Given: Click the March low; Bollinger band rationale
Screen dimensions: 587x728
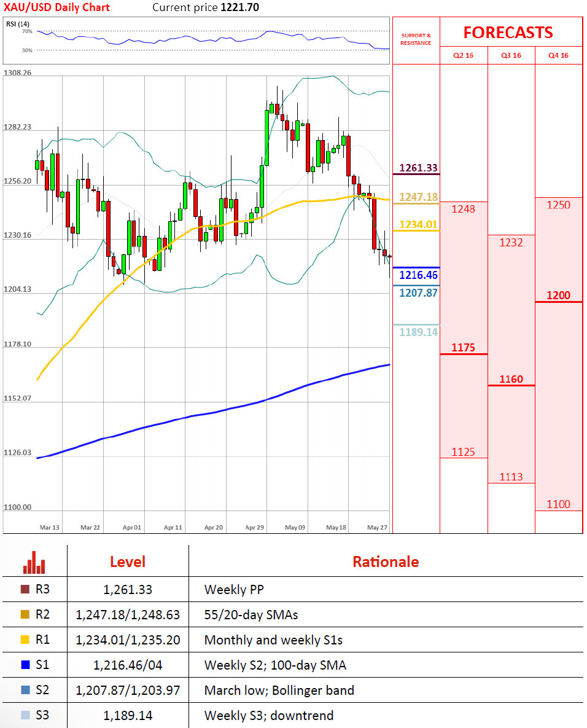Looking at the screenshot, I should click(x=279, y=691).
